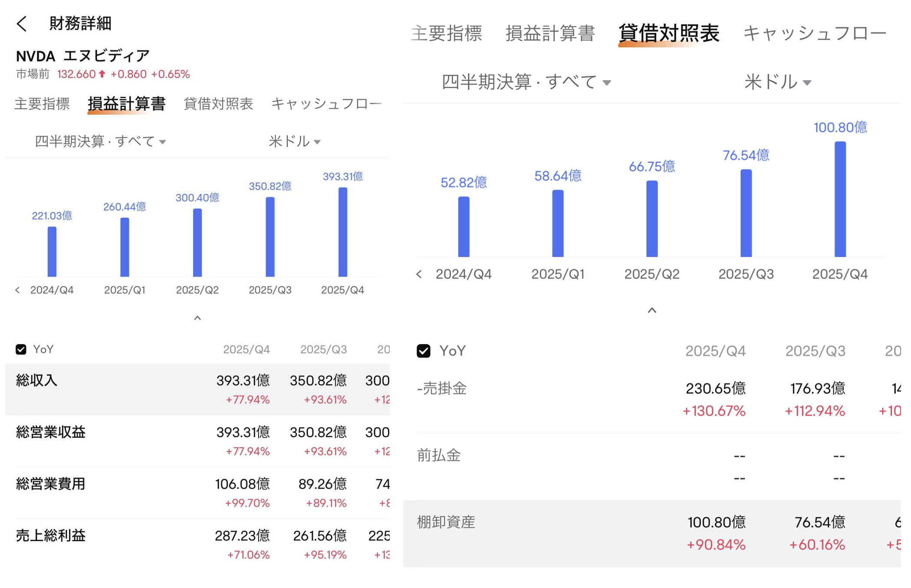Open 四半期決算・すべて dropdown in income statement panel
This screenshot has width=911, height=588.
tap(100, 141)
